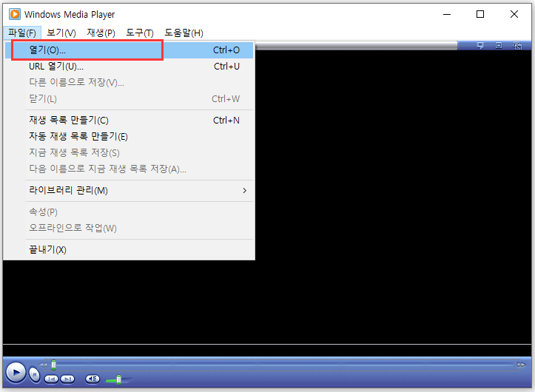This screenshot has width=535, height=392.
Task: Open the 재생(P) menu
Action: (101, 33)
